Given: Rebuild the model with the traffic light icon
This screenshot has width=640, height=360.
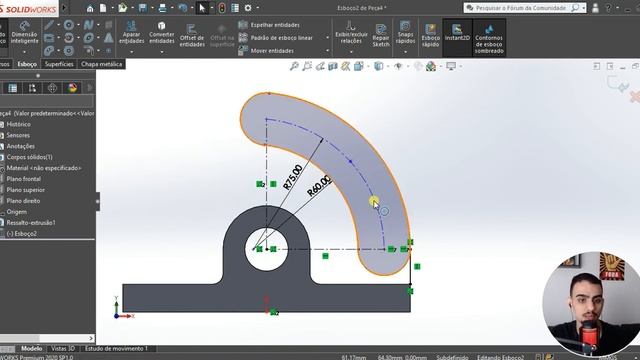Looking at the screenshot, I should pos(222,8).
